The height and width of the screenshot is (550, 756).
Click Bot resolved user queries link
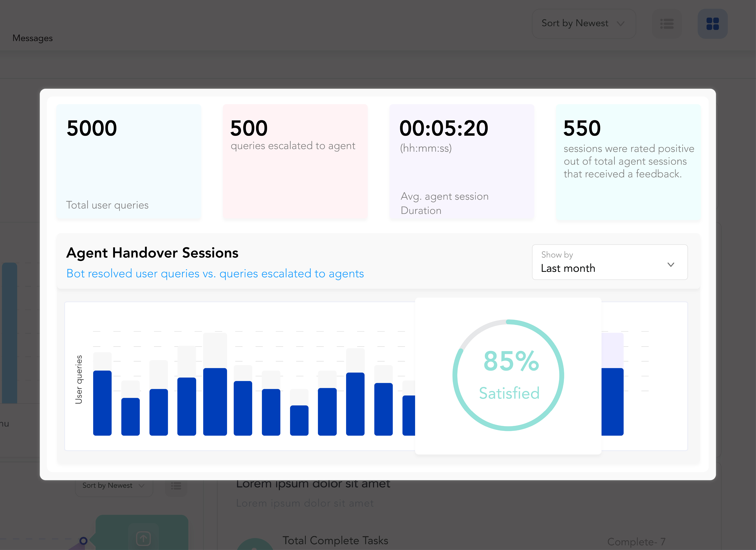click(x=215, y=274)
